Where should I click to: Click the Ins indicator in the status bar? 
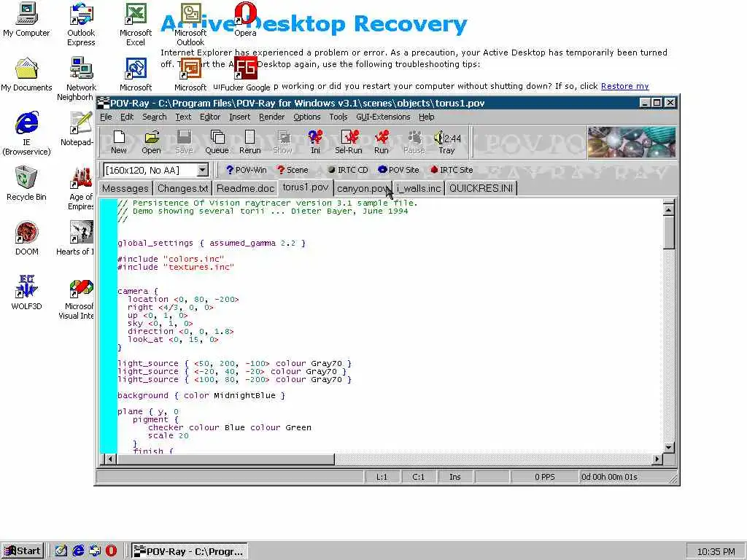point(455,477)
